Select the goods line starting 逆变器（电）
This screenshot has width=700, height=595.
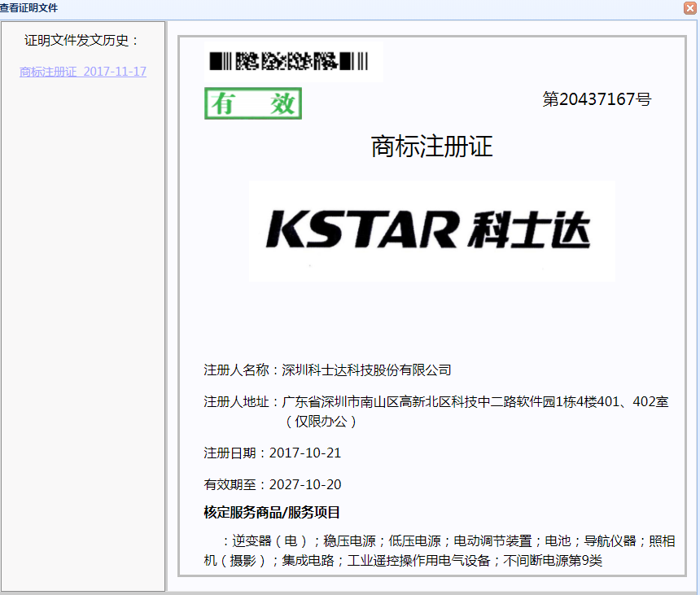tap(448, 541)
